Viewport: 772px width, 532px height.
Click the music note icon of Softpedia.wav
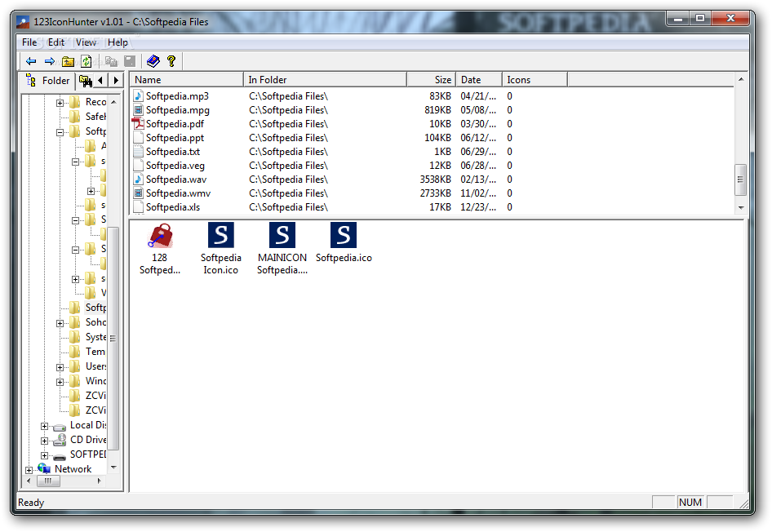point(139,180)
